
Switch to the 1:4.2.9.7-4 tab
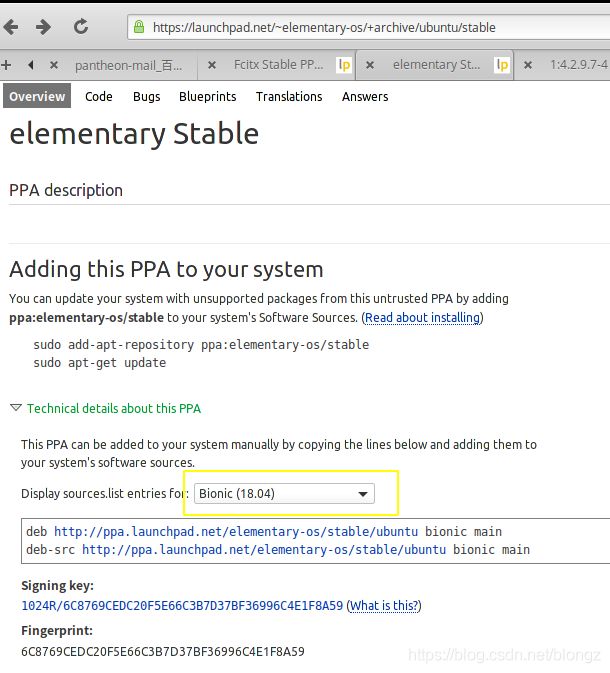tap(579, 65)
